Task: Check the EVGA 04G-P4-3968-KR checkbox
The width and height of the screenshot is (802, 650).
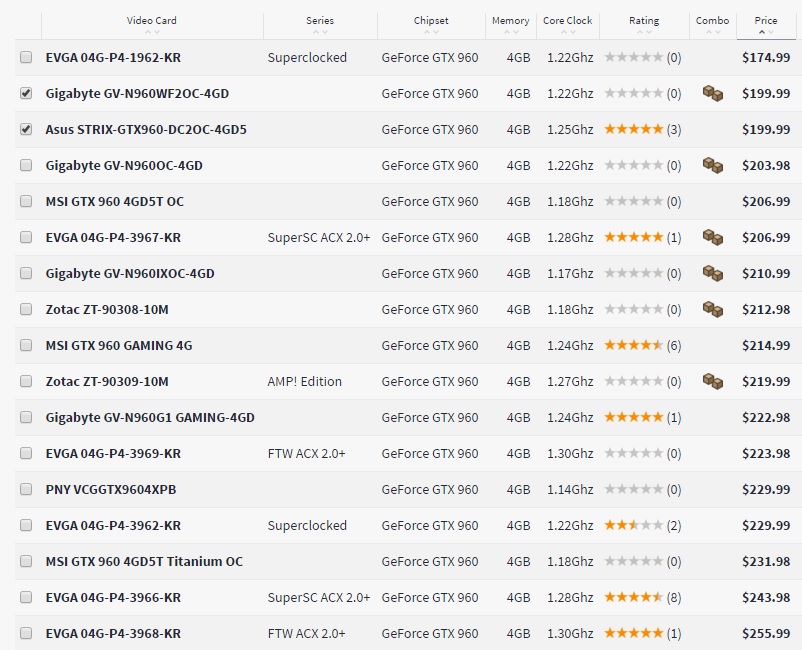Action: click(26, 633)
